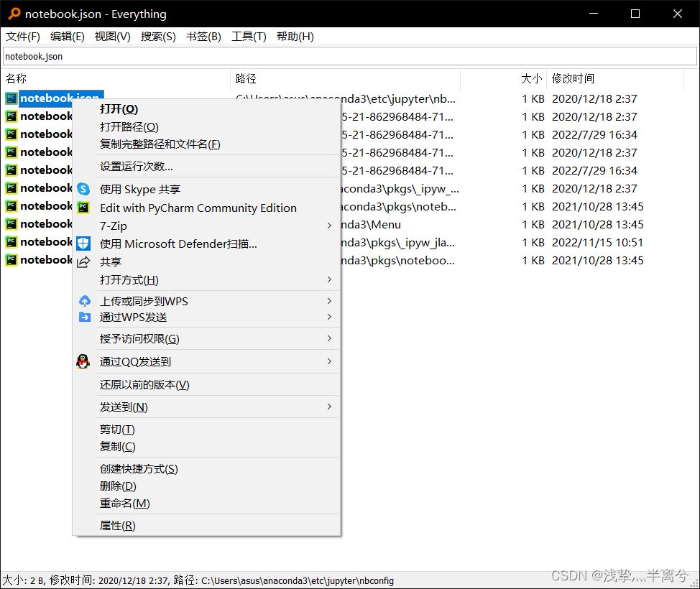Click the path cell reading pkgs\noteboo...
Viewport: 700px width, 589px height.
click(x=397, y=260)
